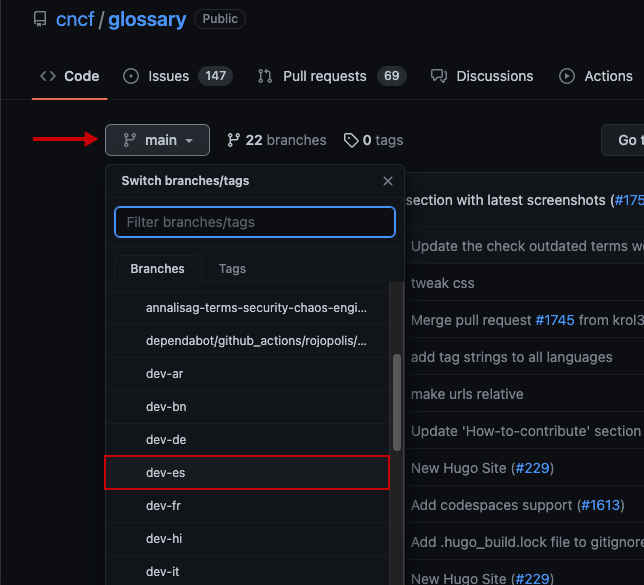Screen dimensions: 644x585
Task: Open the main branch dropdown
Action: (x=157, y=140)
